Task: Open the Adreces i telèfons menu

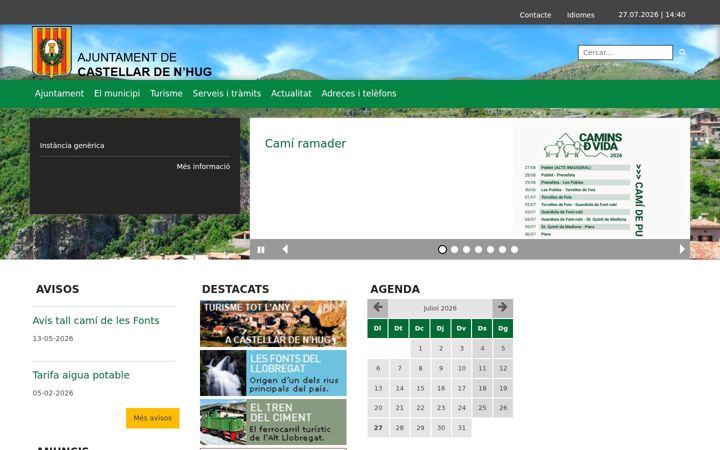Action: pyautogui.click(x=359, y=93)
